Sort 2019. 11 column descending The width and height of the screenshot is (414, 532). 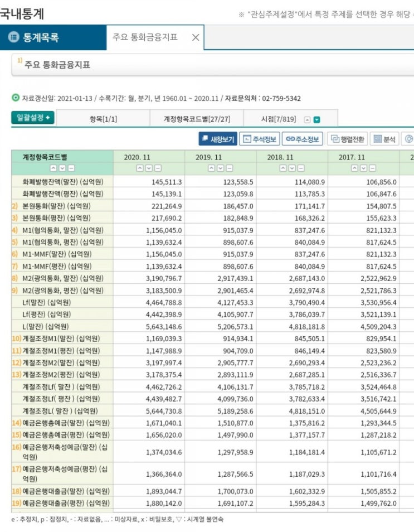pyautogui.click(x=221, y=168)
